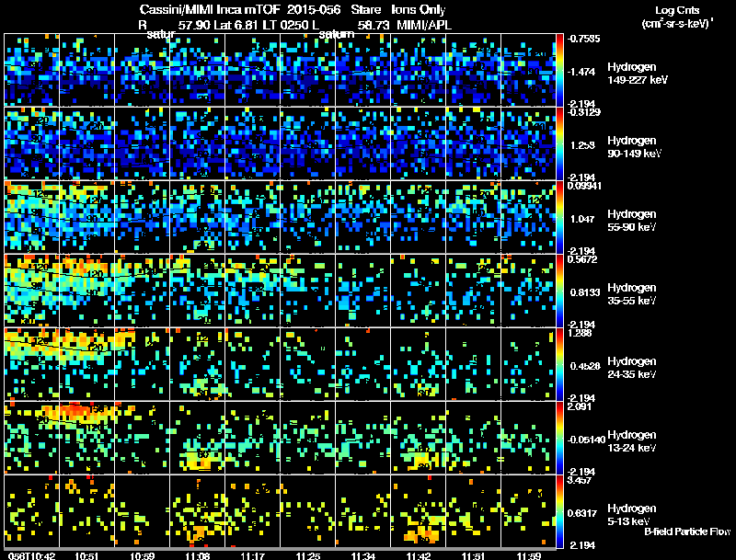Viewport: 736px width, 560px height.
Task: Click the 'LT 0250' value in the header
Action: point(284,25)
